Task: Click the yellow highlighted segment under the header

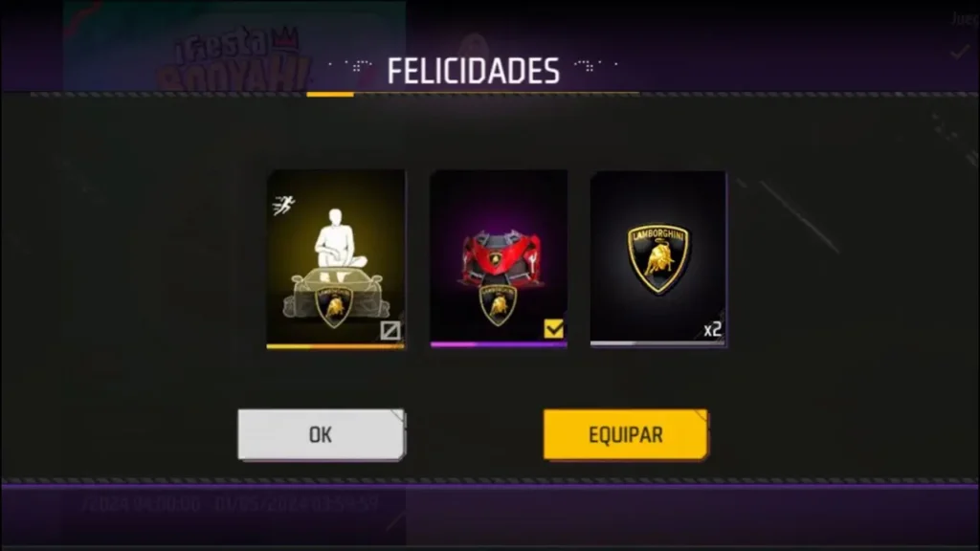Action: (330, 95)
